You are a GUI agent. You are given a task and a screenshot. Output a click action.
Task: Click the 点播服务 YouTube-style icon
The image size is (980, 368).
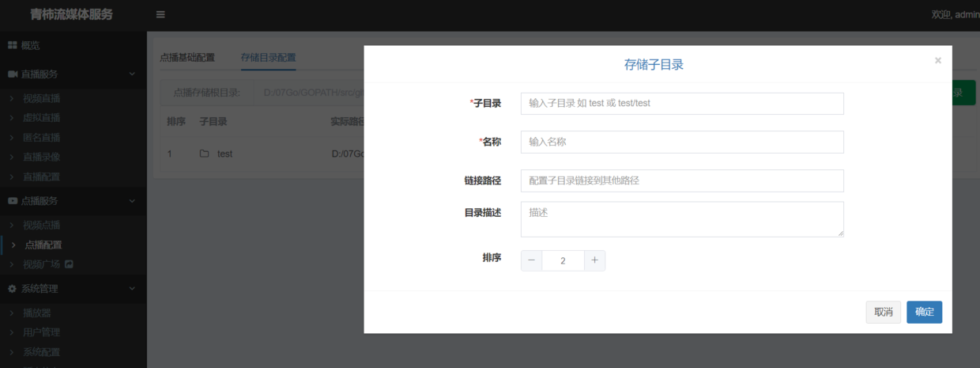[12, 201]
